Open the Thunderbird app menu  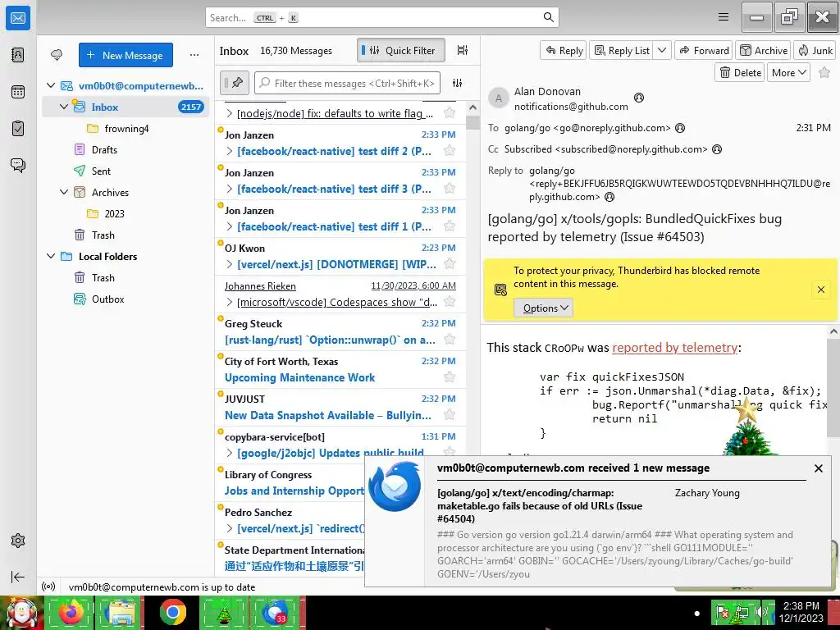point(724,17)
